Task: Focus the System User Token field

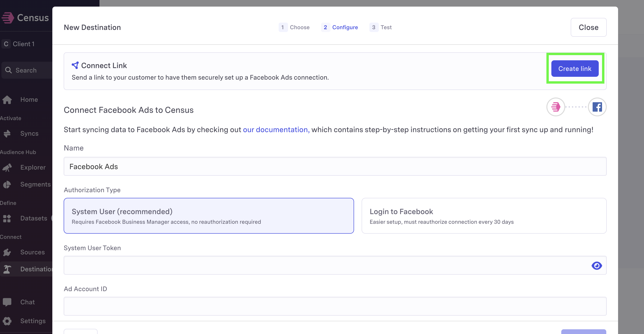Action: tap(335, 265)
